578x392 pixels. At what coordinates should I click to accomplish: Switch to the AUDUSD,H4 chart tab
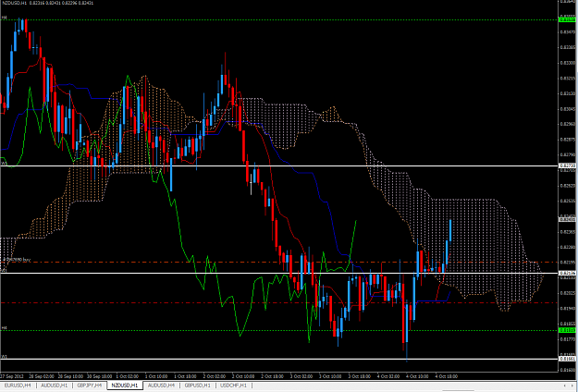pyautogui.click(x=162, y=386)
